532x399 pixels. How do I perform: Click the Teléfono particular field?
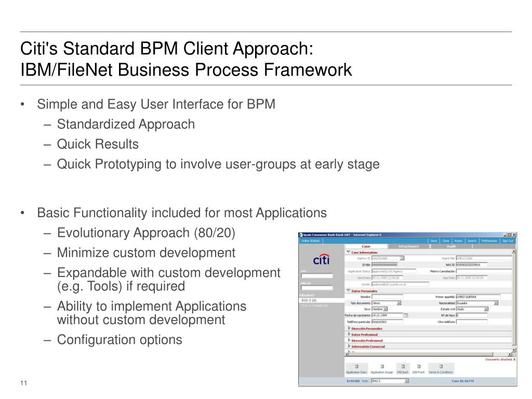[387, 322]
